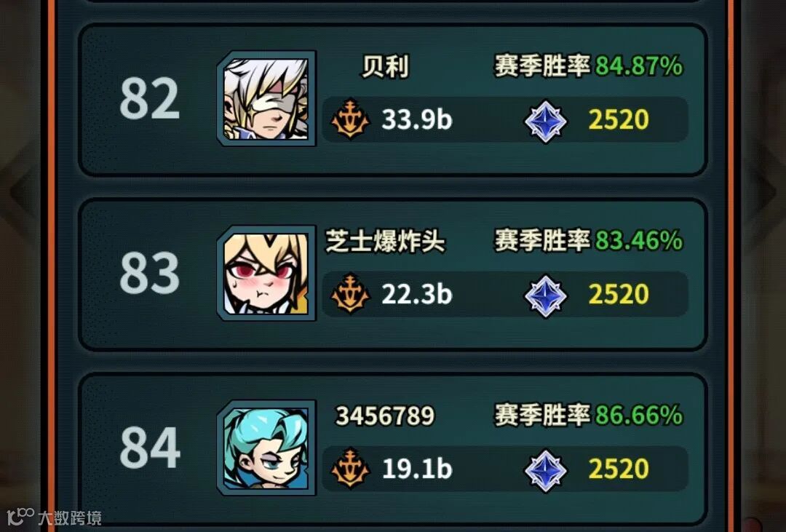786x532 pixels.
Task: Click the blue crystal icon in rank 84 row
Action: coord(545,470)
